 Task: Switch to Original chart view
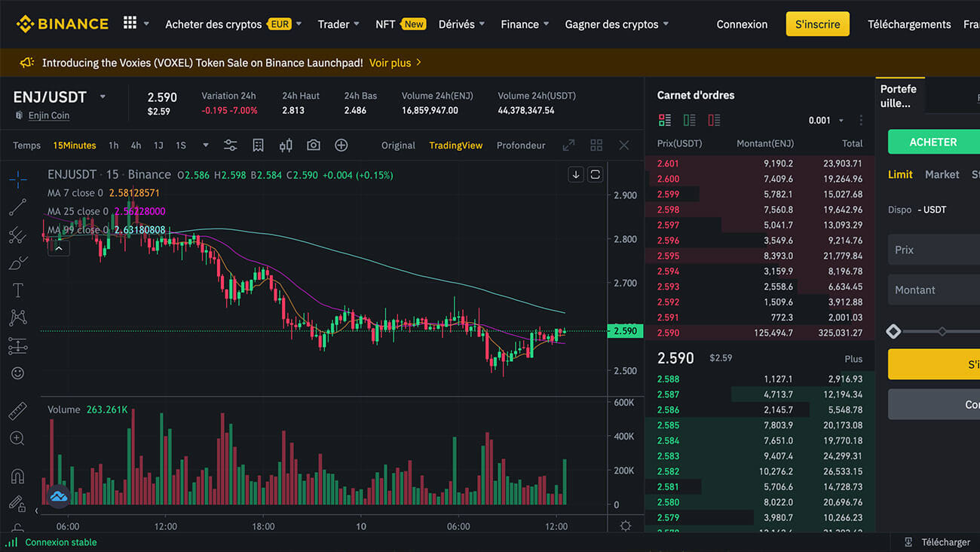coord(398,146)
